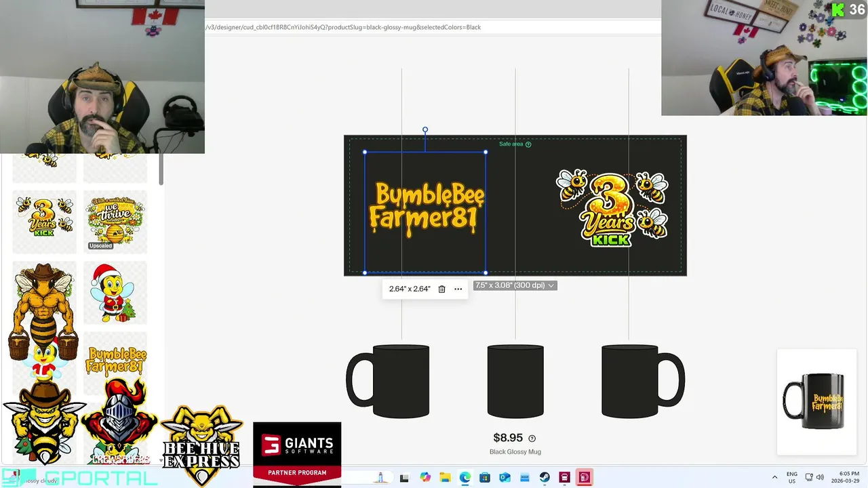
Task: Switch the ENG US input language
Action: [792, 477]
